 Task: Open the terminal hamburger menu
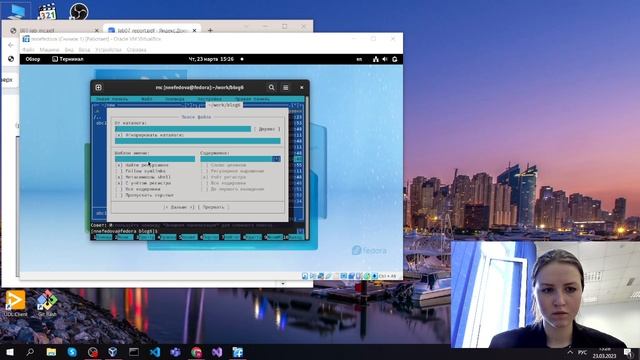(286, 87)
